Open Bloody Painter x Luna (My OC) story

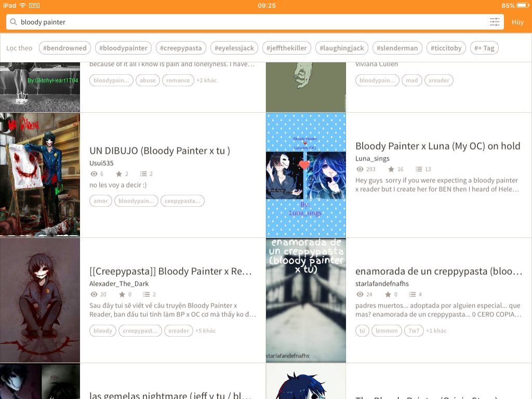[x=437, y=146]
